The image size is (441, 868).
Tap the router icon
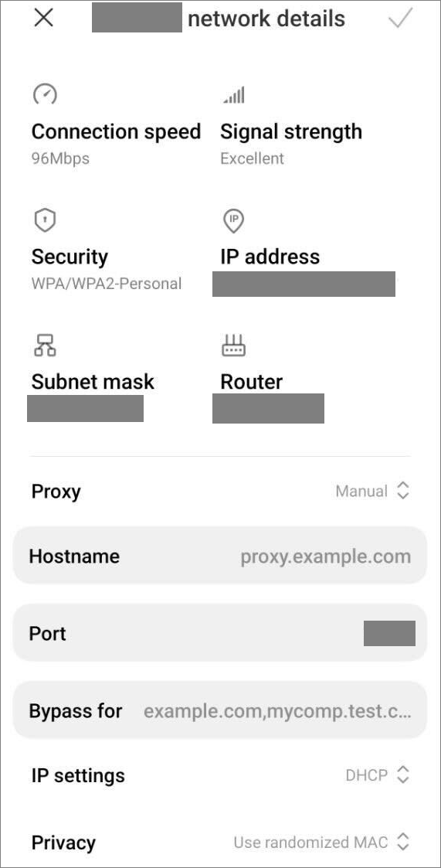(233, 346)
